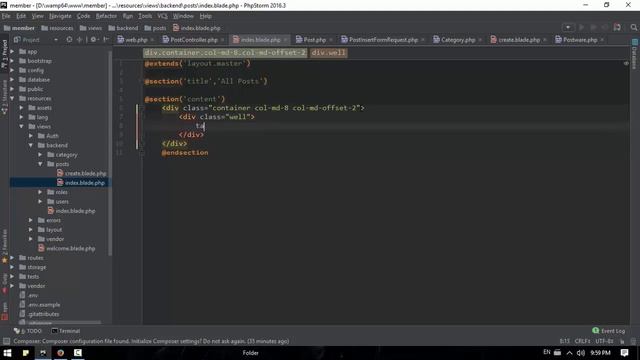Collapse the posts folder
640x360 pixels.
click(x=40, y=164)
